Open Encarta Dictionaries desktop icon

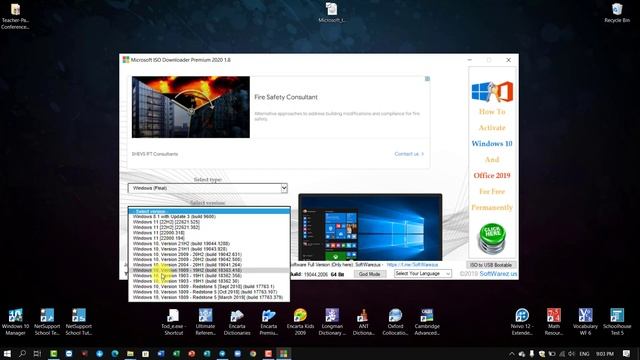(237, 322)
